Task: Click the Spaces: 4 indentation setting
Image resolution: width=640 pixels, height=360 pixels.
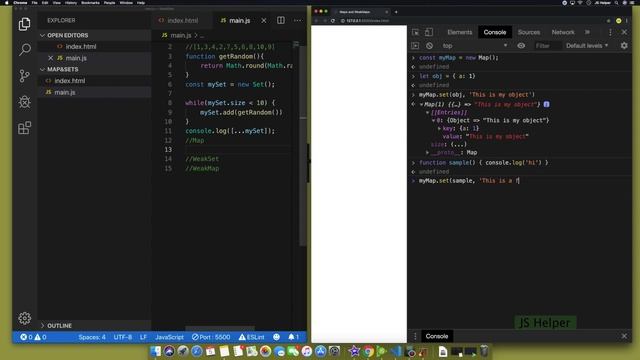Action: point(92,337)
